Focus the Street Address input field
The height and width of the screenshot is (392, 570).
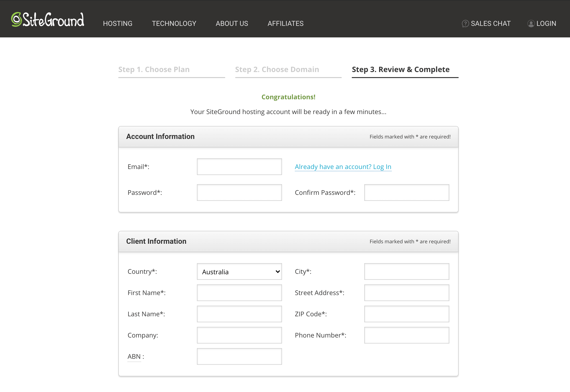pyautogui.click(x=407, y=293)
